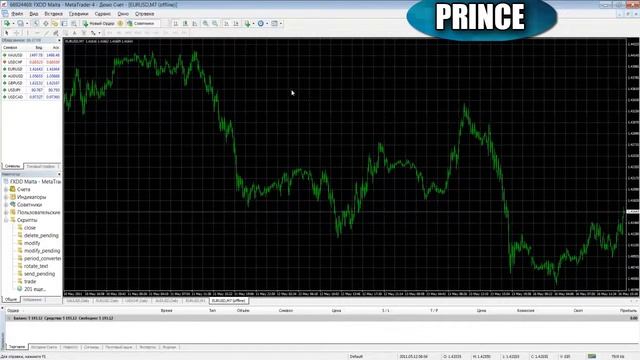
Task: Switch to bar chart view icon
Action: [176, 24]
